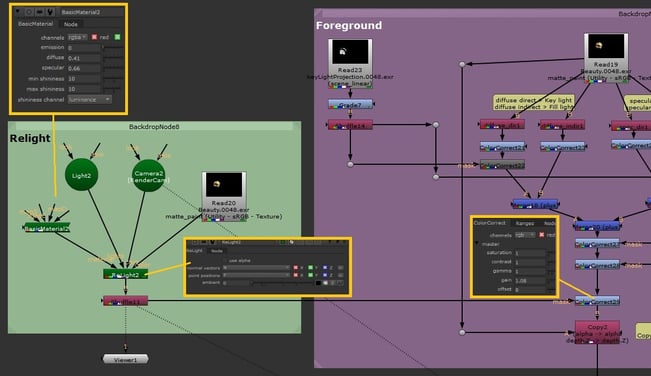Click the emission value field
This screenshot has height=376, width=651.
coord(84,48)
